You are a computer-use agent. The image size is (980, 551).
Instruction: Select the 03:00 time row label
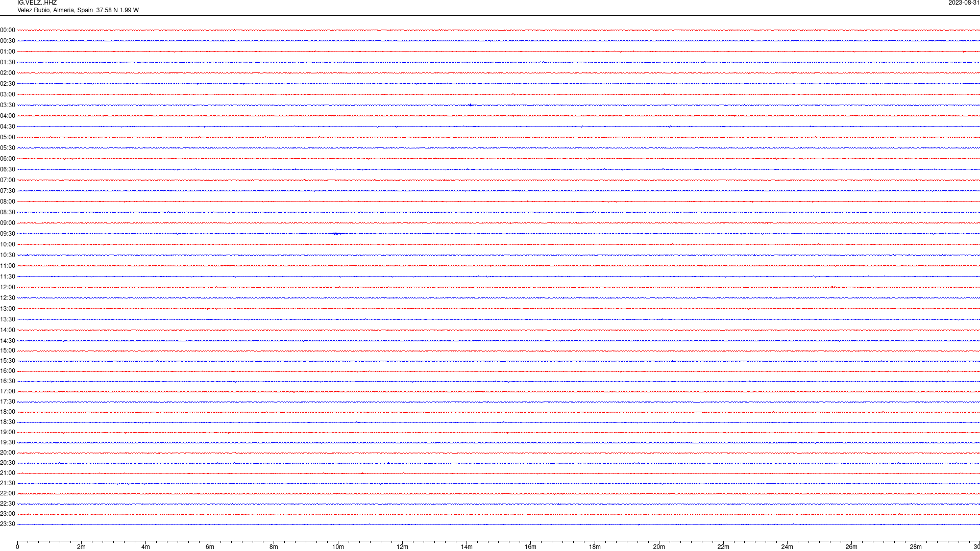coord(8,94)
